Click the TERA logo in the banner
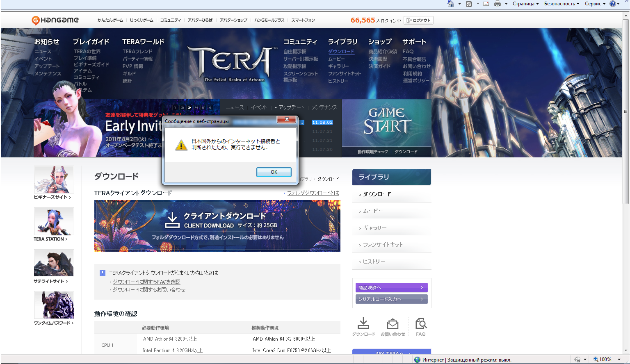The height and width of the screenshot is (364, 630). pos(233,64)
